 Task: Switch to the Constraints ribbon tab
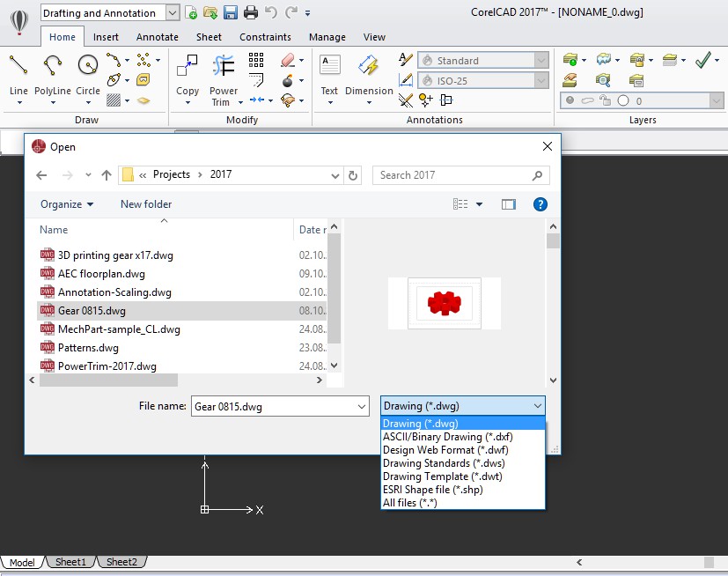pos(265,37)
